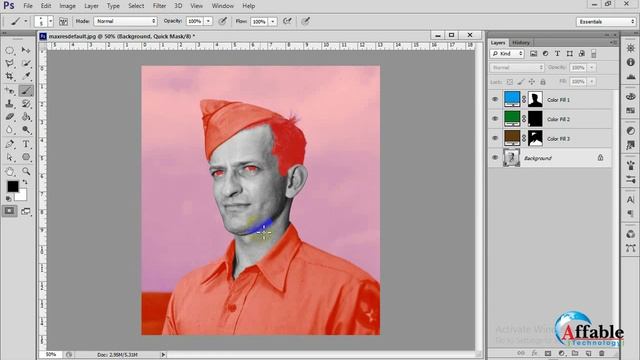The height and width of the screenshot is (360, 640).
Task: Open the Opacity slider dropdown in options bar
Action: [x=208, y=21]
